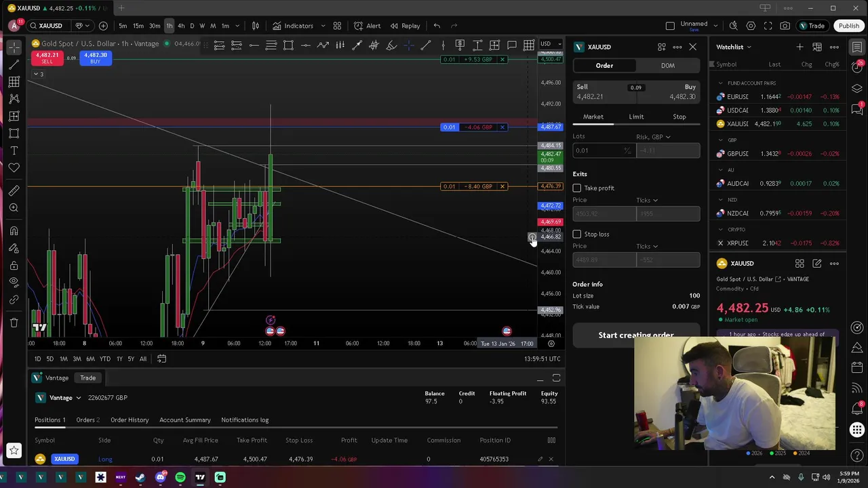The width and height of the screenshot is (868, 488).
Task: Open the Unnamed layout dropdown arrow
Action: [716, 26]
